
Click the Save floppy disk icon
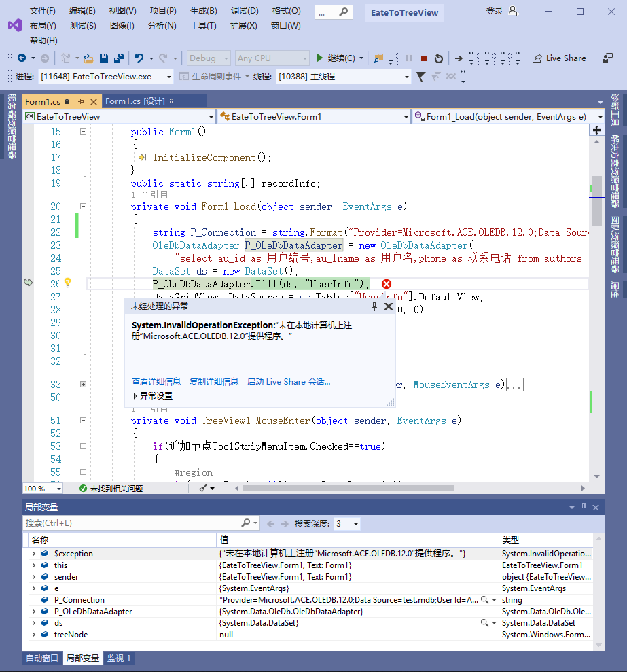pyautogui.click(x=104, y=58)
